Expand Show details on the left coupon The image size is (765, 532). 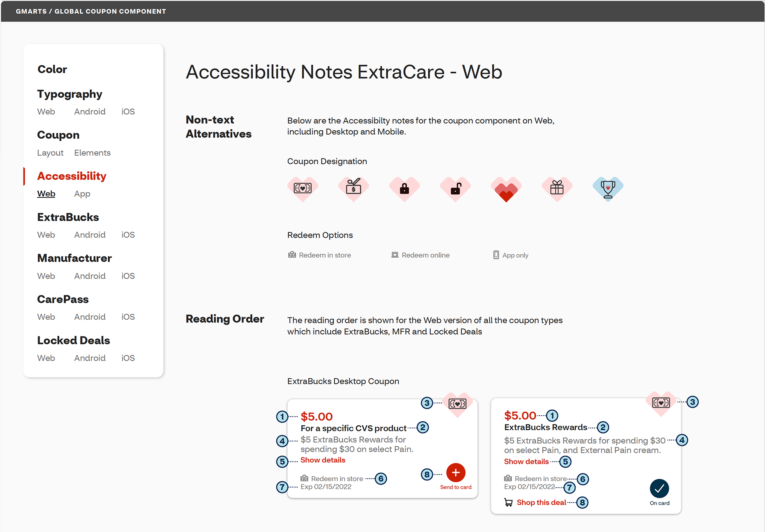click(323, 460)
